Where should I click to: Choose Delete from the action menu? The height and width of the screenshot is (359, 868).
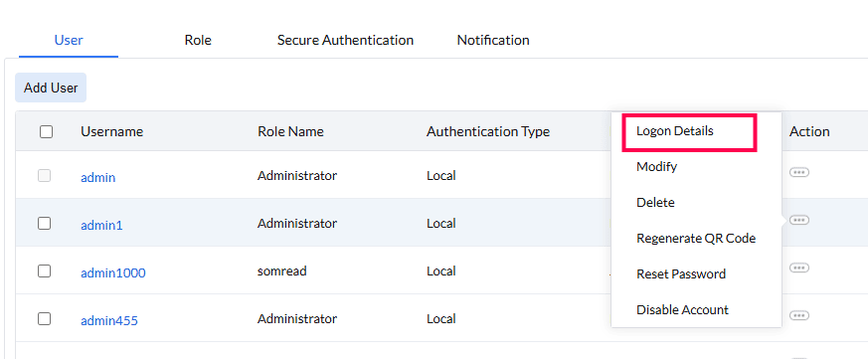coord(655,202)
